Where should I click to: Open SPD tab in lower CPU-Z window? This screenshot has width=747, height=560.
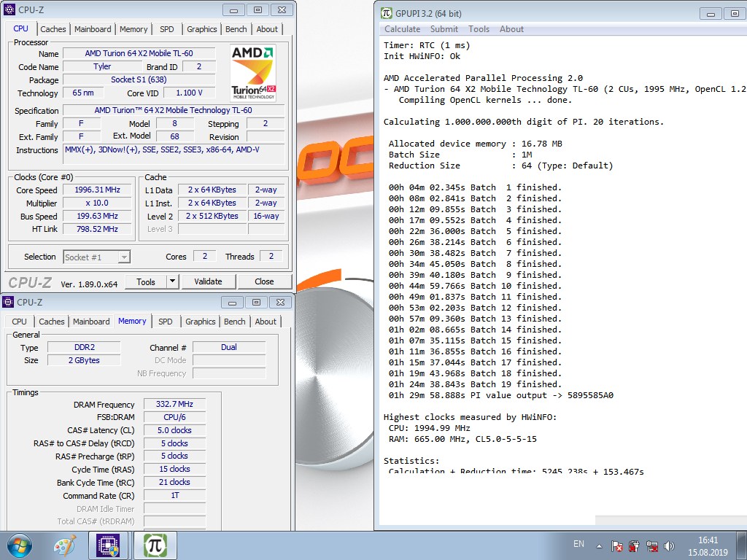166,322
